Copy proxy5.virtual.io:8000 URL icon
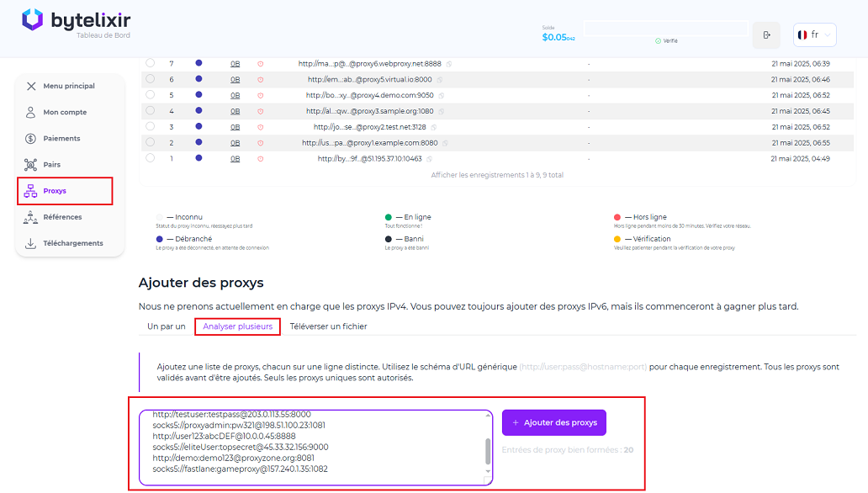 coord(440,80)
